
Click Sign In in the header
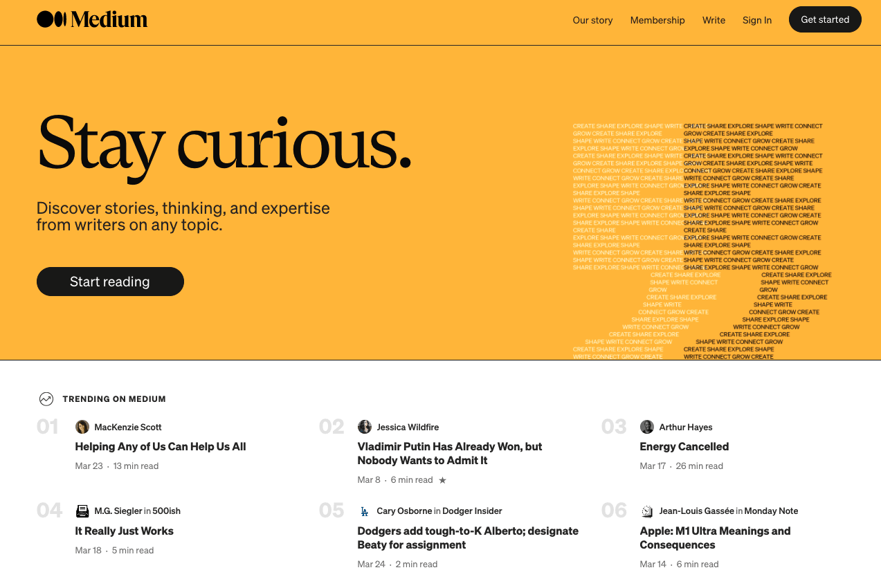point(757,20)
